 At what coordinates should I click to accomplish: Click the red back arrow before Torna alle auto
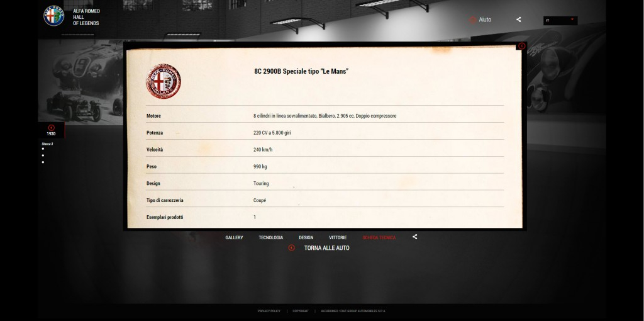pyautogui.click(x=292, y=248)
